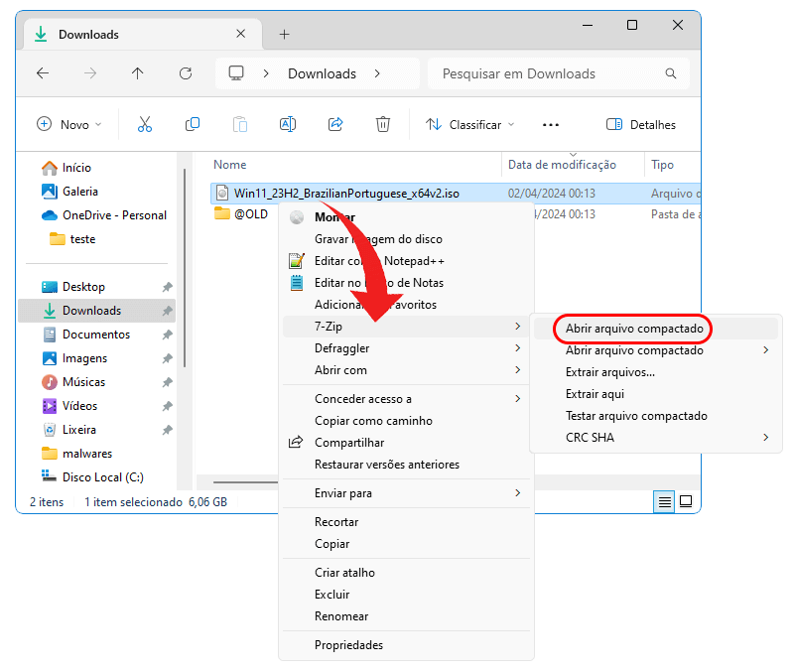793x672 pixels.
Task: Click the Rename icon in toolbar
Action: 287,124
